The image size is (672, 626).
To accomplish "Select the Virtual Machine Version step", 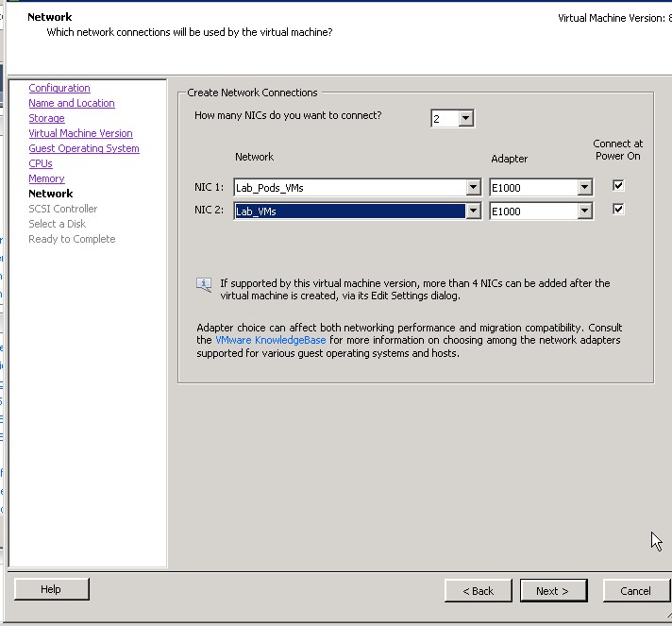I will (x=80, y=133).
